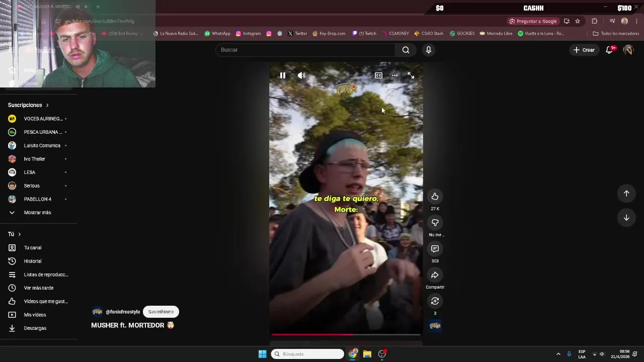The height and width of the screenshot is (362, 644).
Task: Open Windows Start menu
Action: [262, 354]
